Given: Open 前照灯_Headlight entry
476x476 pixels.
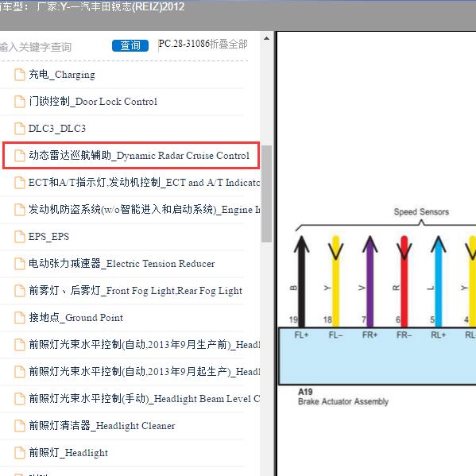Looking at the screenshot, I should pyautogui.click(x=68, y=453).
